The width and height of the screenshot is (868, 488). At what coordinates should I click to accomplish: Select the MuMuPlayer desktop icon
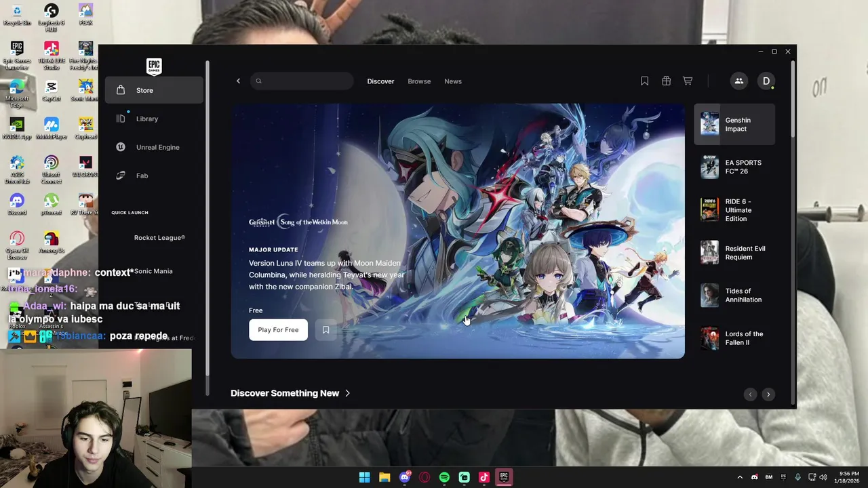(x=51, y=129)
